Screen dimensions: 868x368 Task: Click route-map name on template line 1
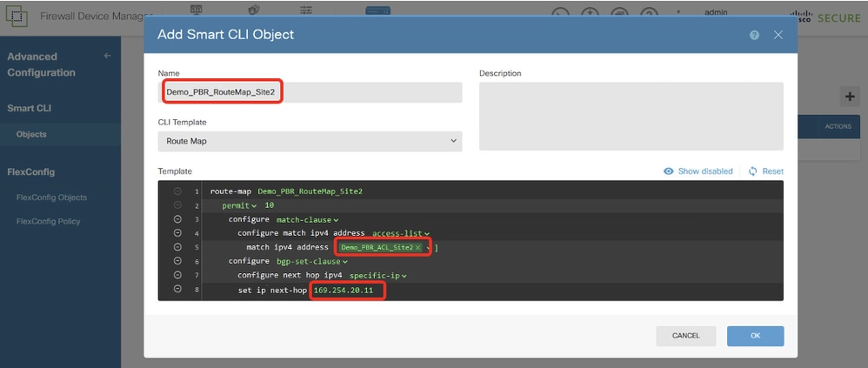coord(310,191)
